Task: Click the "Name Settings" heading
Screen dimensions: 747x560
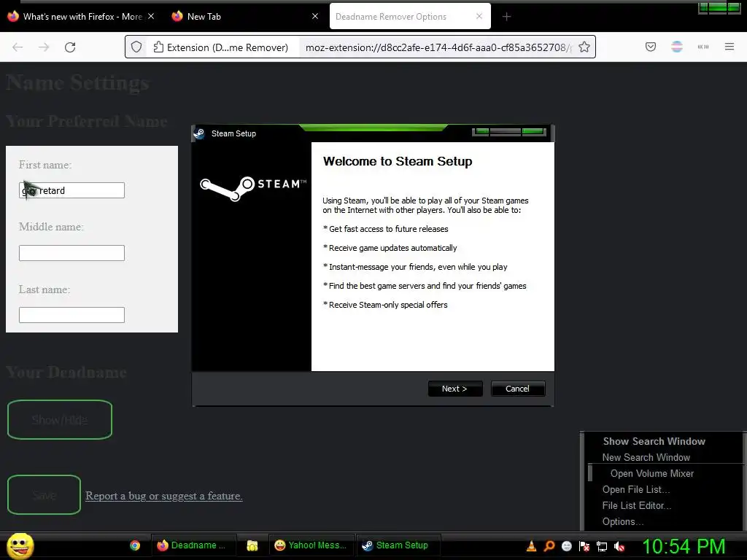Action: [77, 83]
